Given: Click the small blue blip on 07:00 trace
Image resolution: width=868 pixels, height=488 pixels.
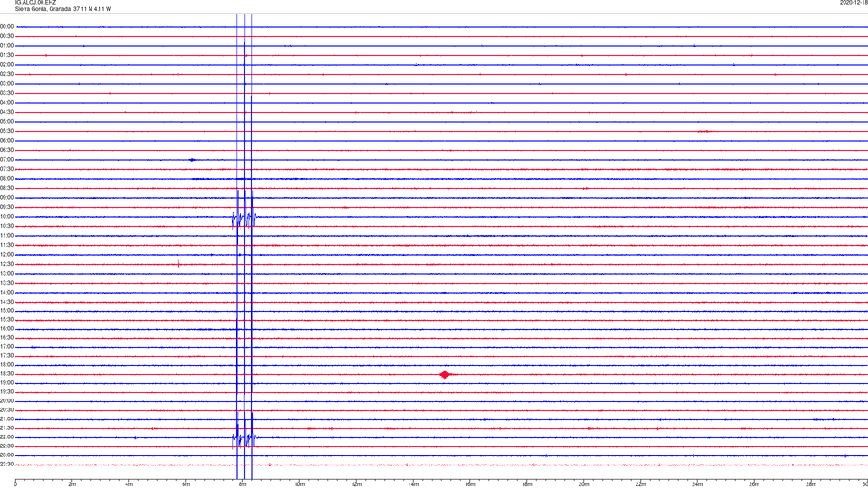Looking at the screenshot, I should 192,160.
